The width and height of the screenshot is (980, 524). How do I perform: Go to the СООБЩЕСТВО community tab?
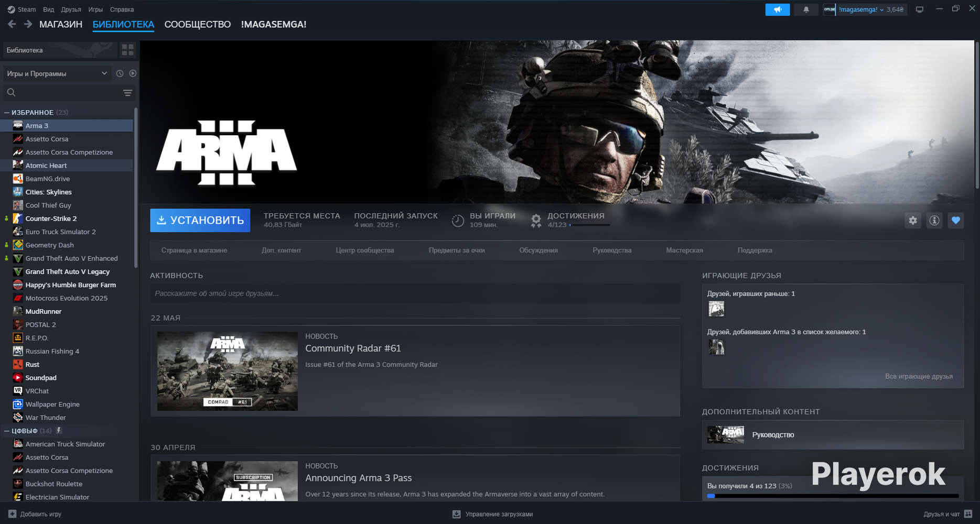198,24
